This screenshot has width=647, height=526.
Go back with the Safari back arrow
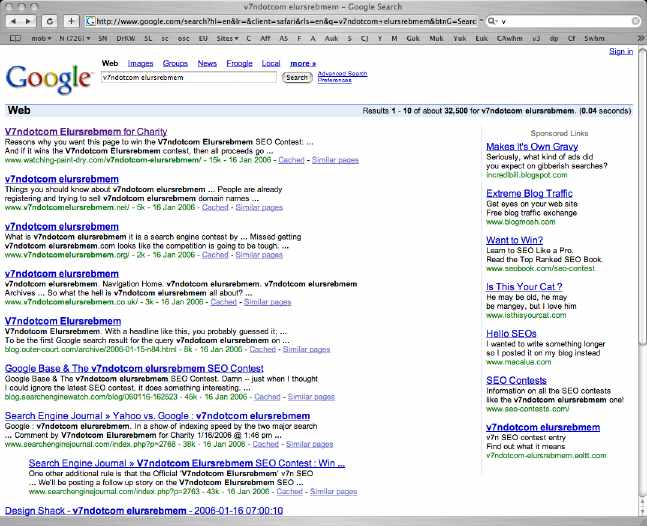click(x=14, y=21)
